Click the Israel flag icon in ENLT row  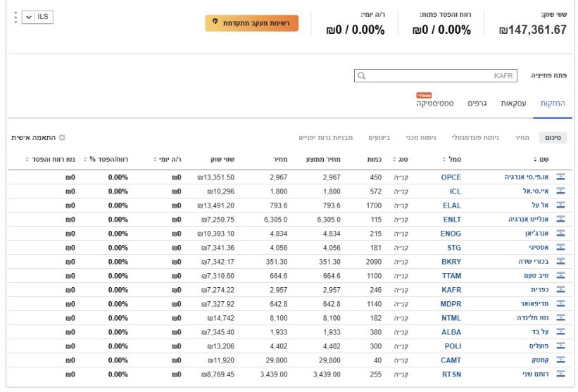tap(560, 219)
